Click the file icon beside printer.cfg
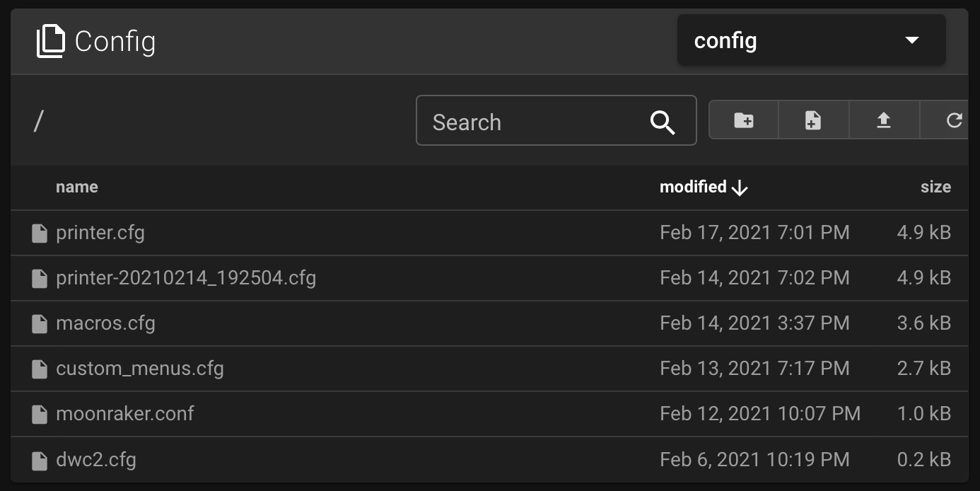The width and height of the screenshot is (980, 491). point(40,232)
